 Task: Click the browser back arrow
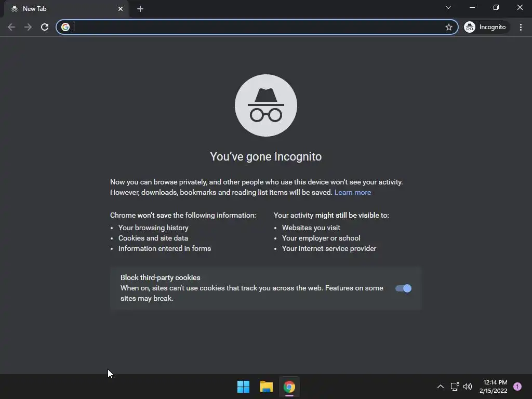coord(11,27)
